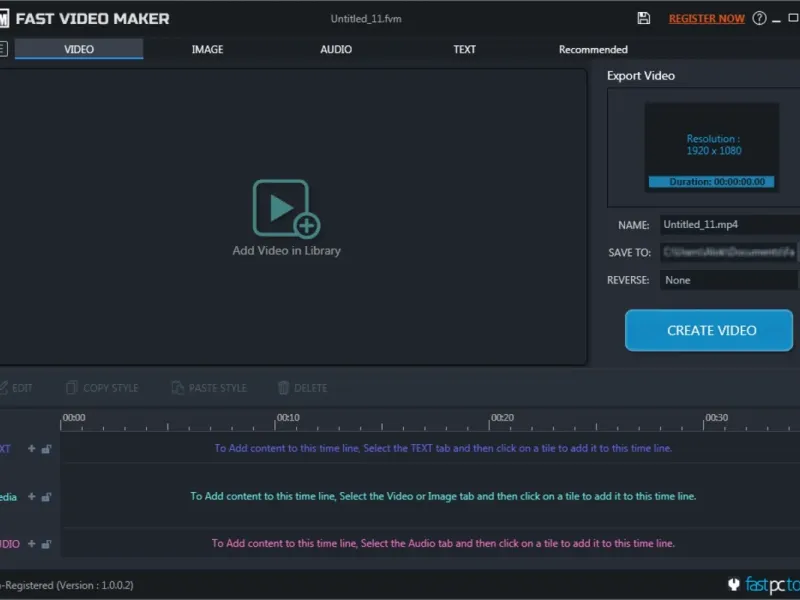Click the DELETE trash toolbar button
The image size is (800, 600).
click(303, 388)
